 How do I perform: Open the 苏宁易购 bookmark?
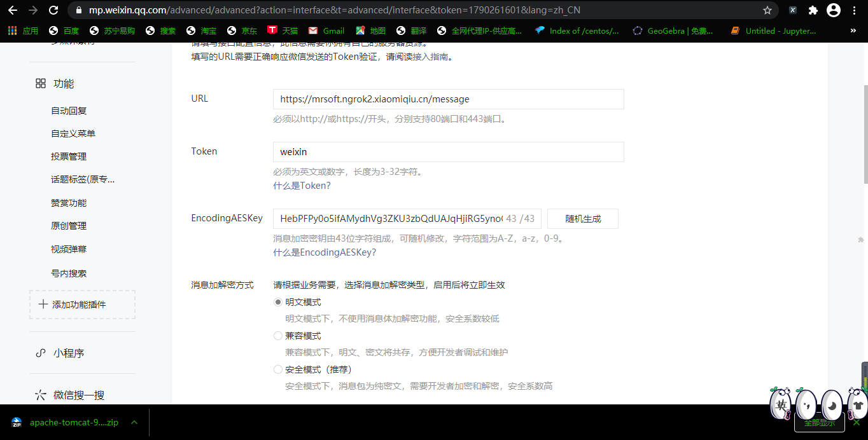point(113,31)
